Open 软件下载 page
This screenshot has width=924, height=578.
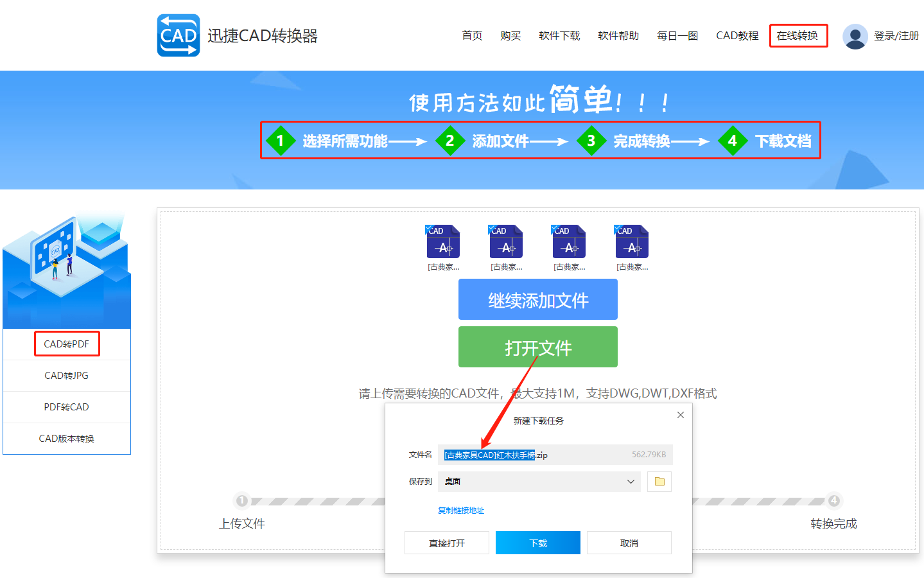(x=559, y=36)
